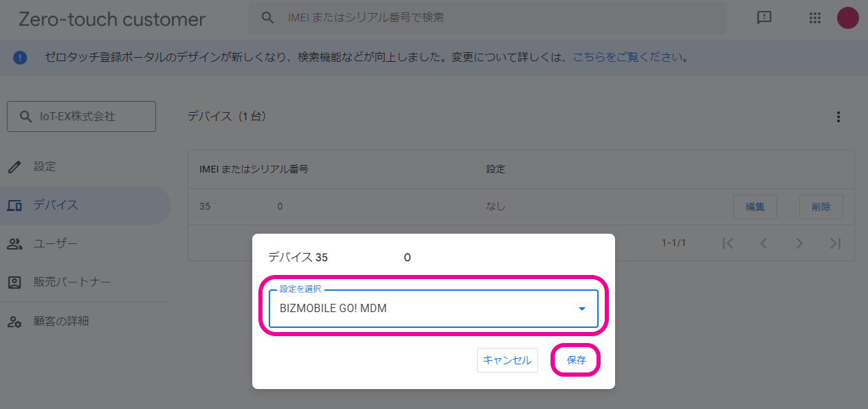Open the feedback icon in header
The image size is (868, 409).
pos(764,18)
